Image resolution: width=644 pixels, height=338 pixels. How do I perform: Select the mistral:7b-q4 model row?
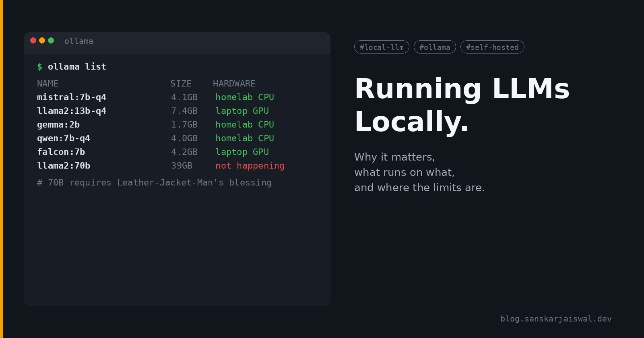click(x=72, y=97)
